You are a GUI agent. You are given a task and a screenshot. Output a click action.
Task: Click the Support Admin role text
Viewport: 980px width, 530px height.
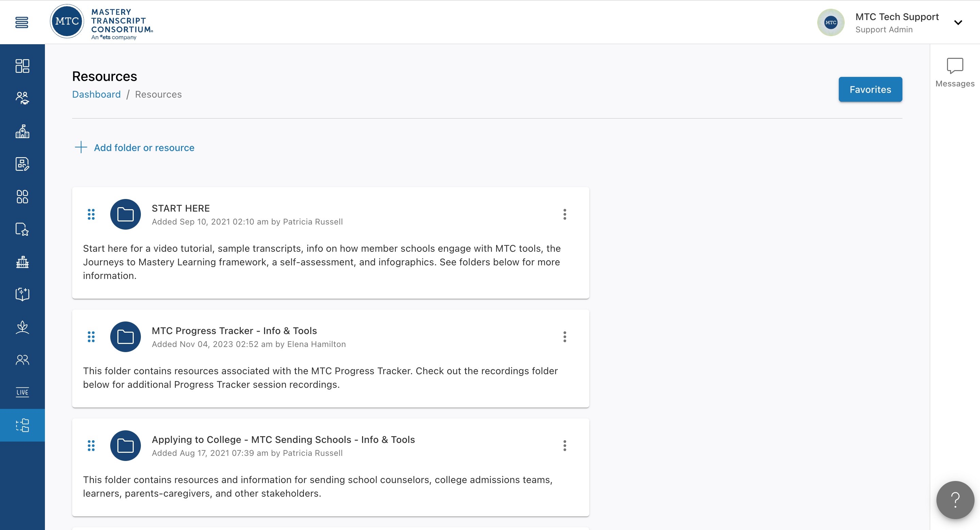tap(884, 30)
